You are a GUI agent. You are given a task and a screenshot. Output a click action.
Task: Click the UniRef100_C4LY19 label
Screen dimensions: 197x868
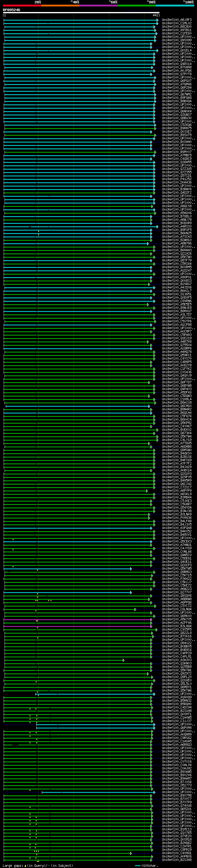(177, 440)
